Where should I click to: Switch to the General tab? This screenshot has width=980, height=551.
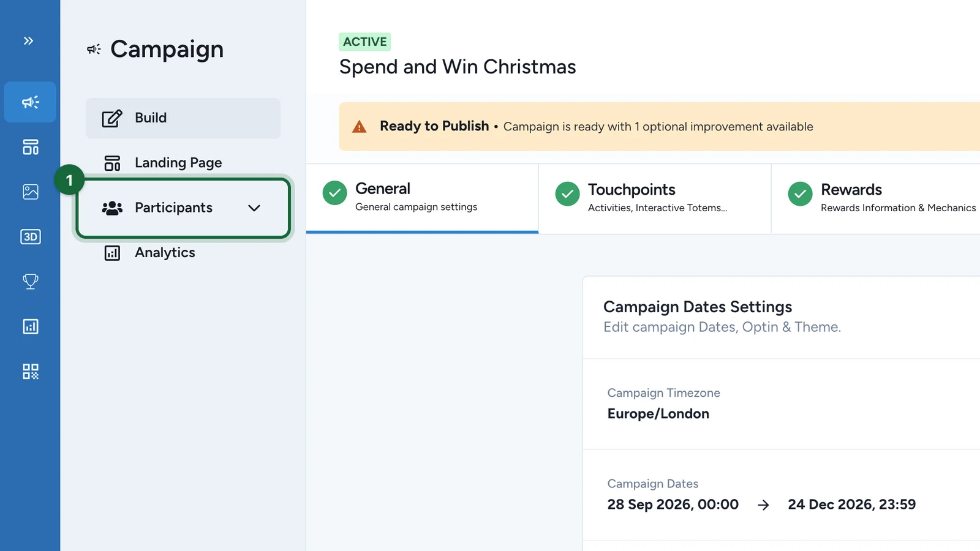tap(422, 198)
